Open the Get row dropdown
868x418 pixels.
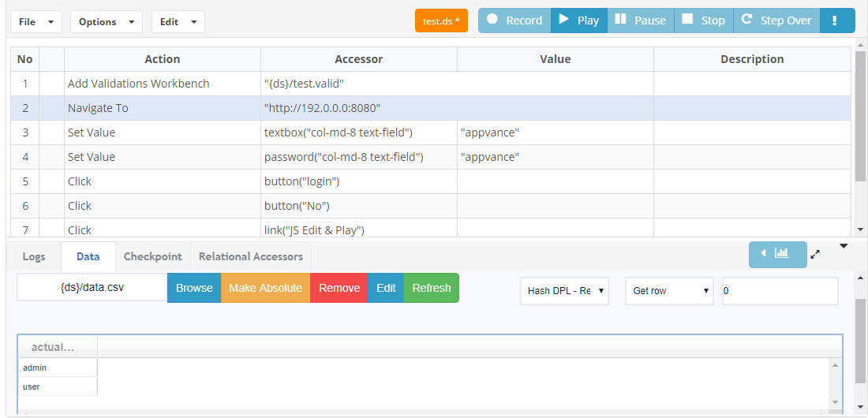click(670, 291)
